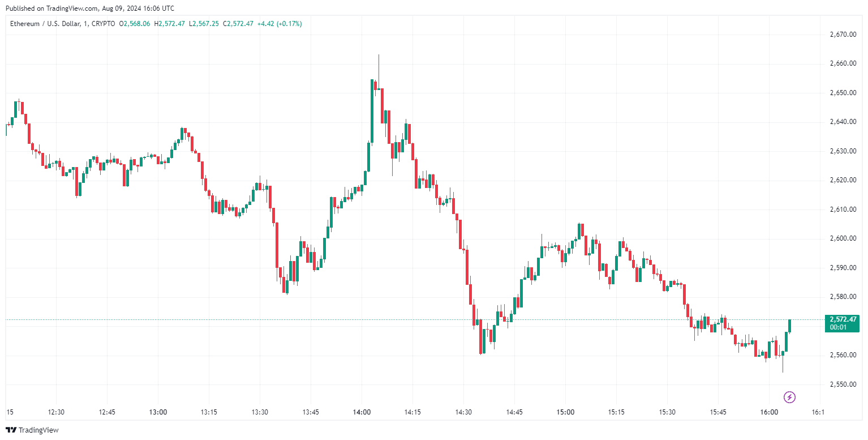
Task: Click the CRYPTO exchange label
Action: click(103, 24)
